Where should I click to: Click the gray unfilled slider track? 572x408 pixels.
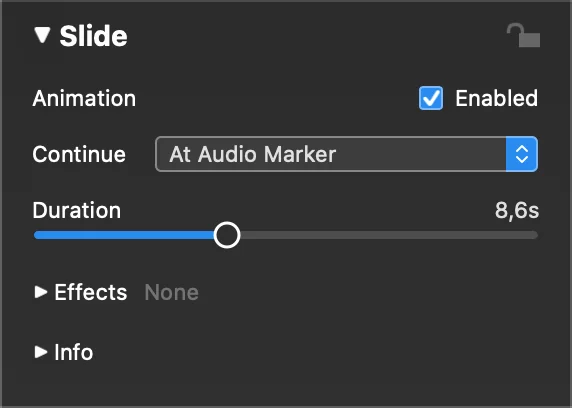click(389, 235)
